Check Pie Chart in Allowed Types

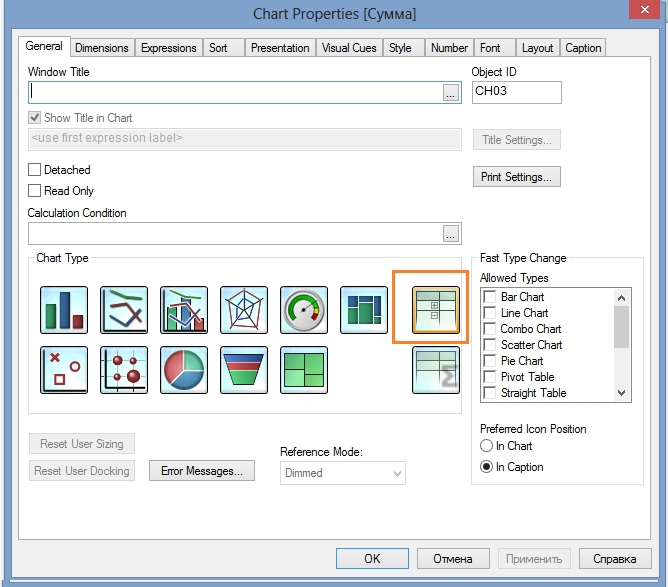490,361
